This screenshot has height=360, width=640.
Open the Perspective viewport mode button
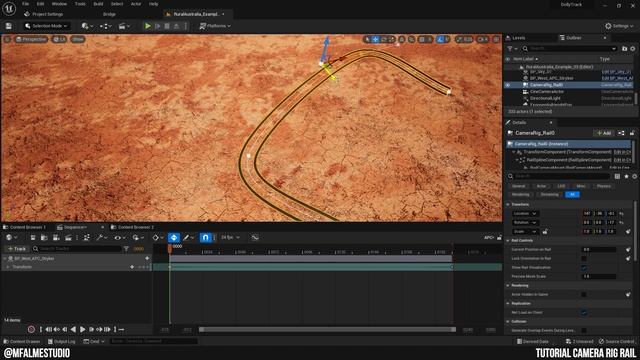31,39
